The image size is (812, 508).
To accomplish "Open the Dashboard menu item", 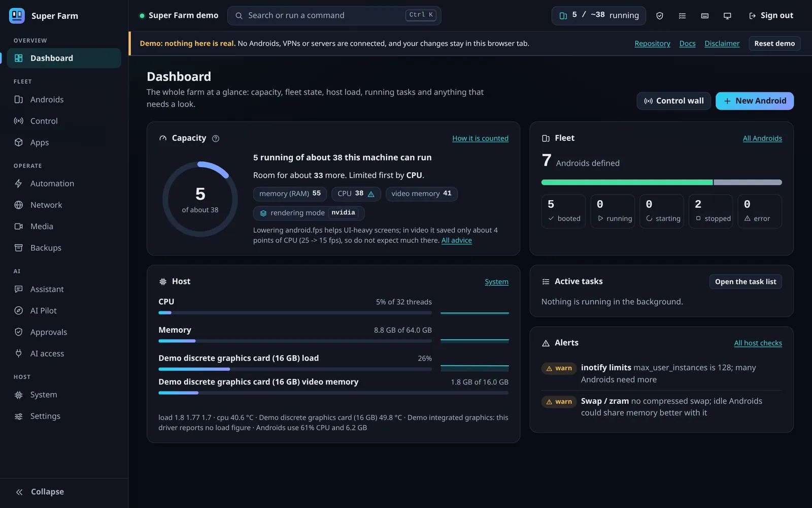I will coord(64,58).
